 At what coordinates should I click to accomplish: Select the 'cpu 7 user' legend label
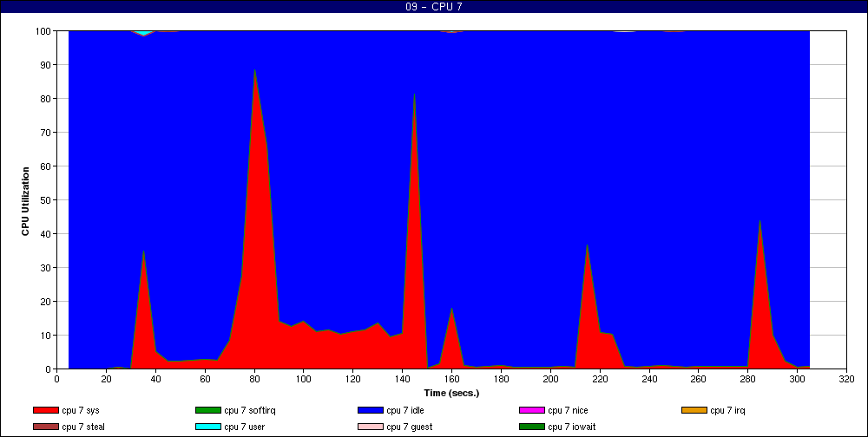pyautogui.click(x=244, y=427)
